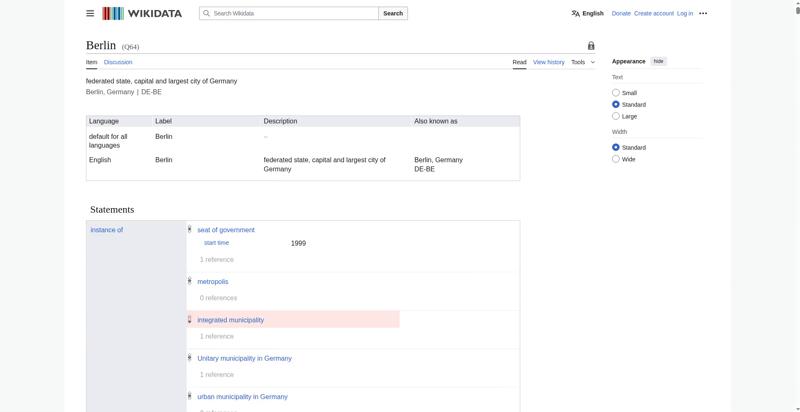Image resolution: width=800 pixels, height=412 pixels.
Task: Hide the Appearance panel
Action: point(658,61)
